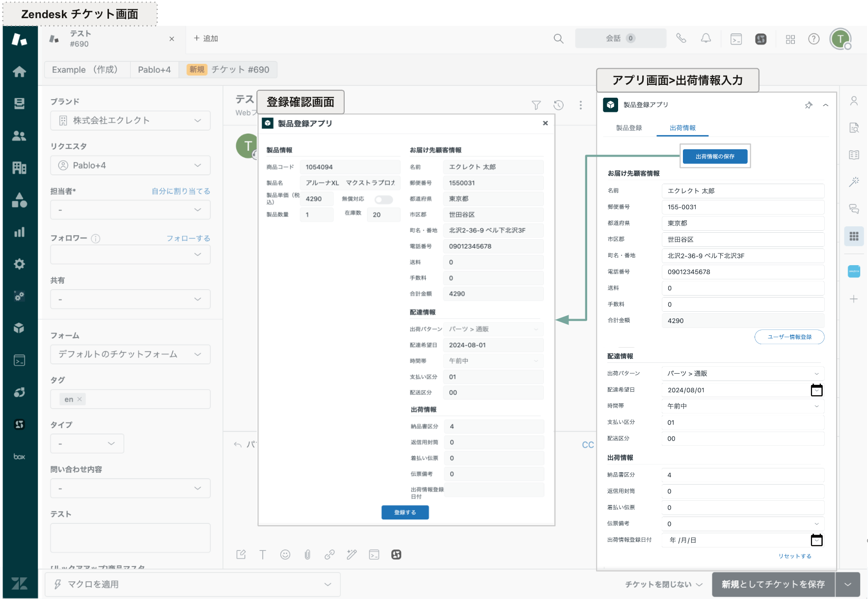
Task: Click the フォローする link
Action: (188, 238)
